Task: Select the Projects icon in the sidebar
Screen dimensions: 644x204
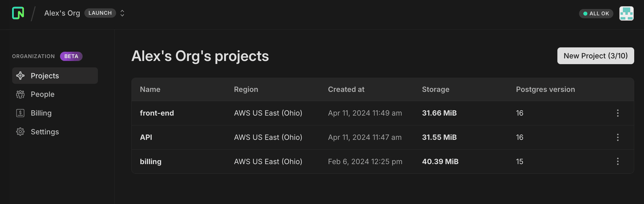Action: click(x=20, y=75)
